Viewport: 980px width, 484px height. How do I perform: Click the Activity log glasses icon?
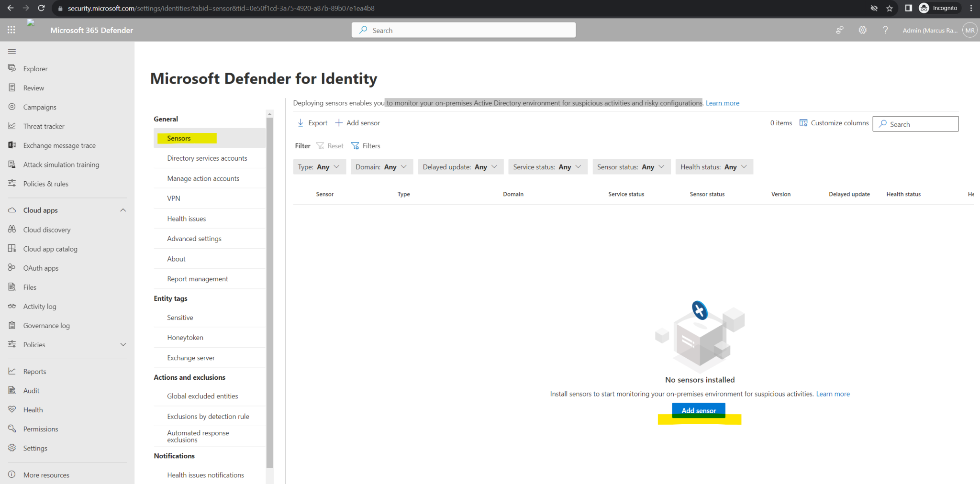coord(12,306)
